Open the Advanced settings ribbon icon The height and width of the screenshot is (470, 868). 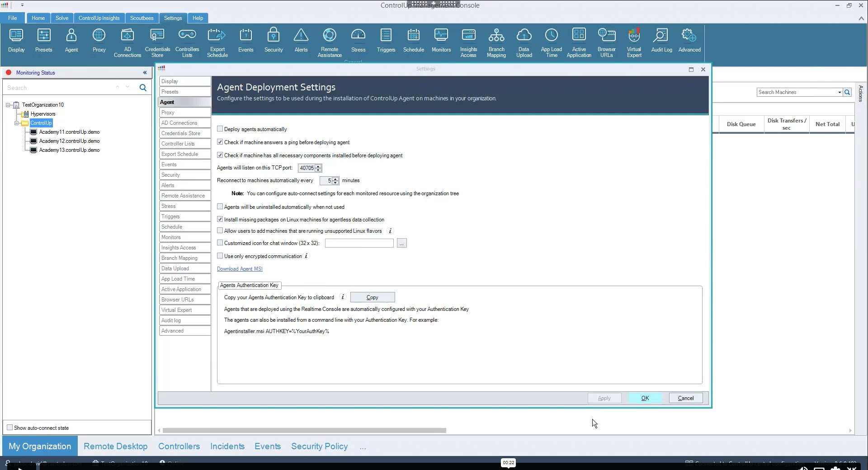click(x=689, y=41)
